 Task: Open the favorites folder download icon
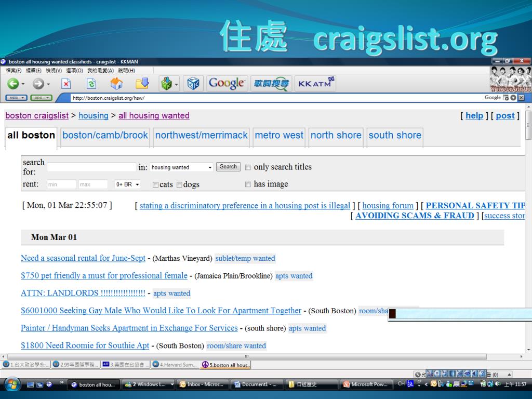coord(142,84)
